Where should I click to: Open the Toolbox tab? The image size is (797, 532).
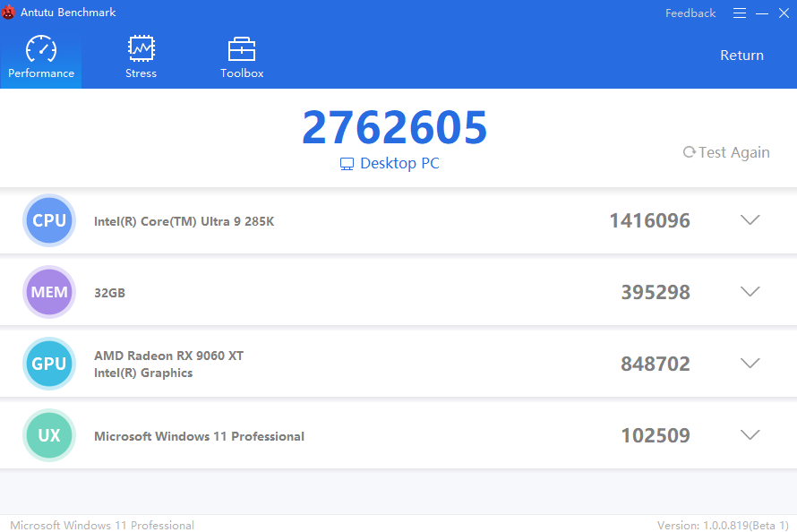pos(242,57)
